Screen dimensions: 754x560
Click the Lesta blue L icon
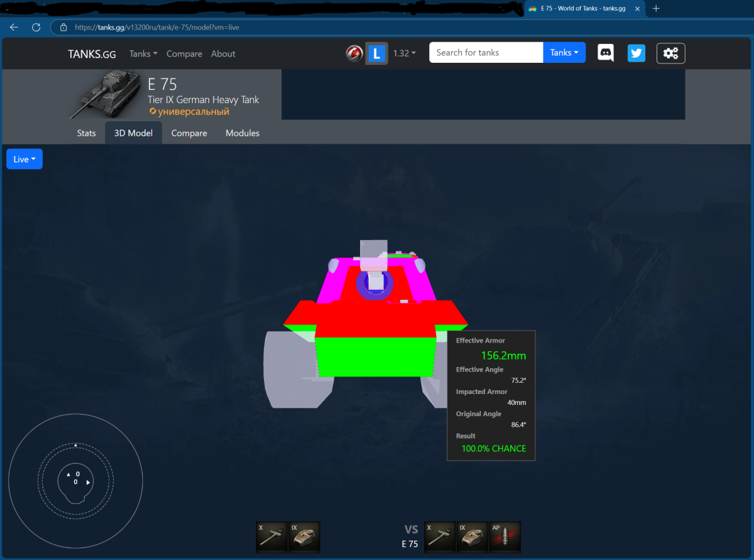376,53
